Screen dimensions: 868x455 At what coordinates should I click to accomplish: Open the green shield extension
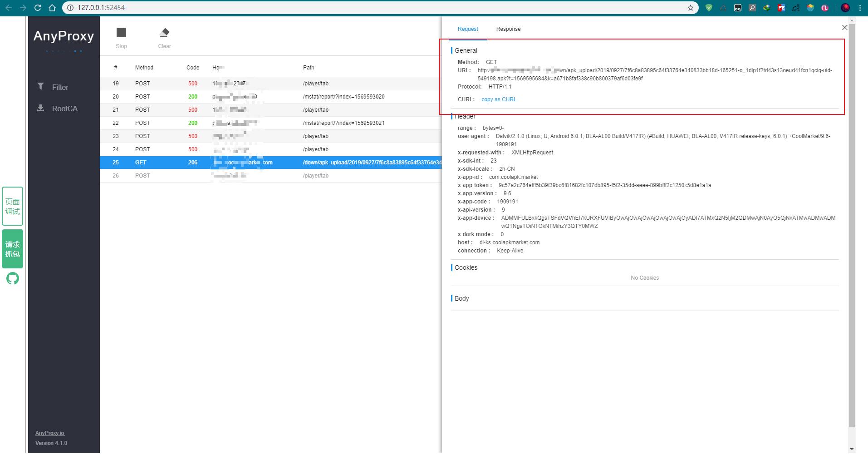(709, 8)
